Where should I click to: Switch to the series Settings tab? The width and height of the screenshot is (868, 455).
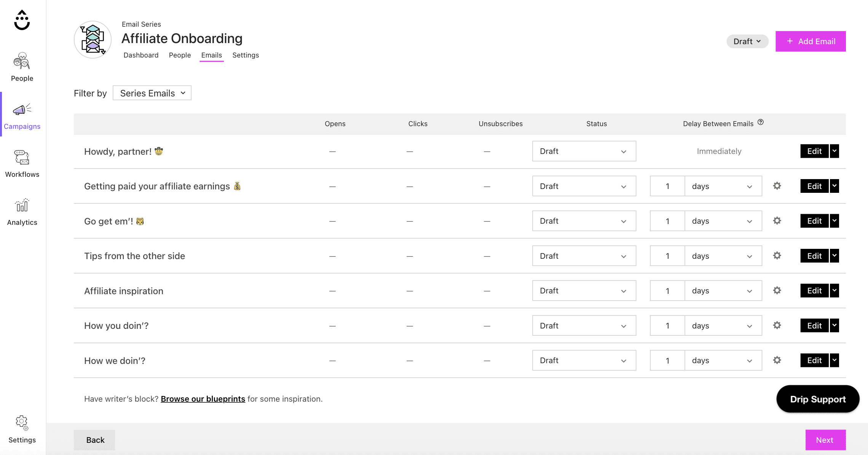pyautogui.click(x=246, y=55)
